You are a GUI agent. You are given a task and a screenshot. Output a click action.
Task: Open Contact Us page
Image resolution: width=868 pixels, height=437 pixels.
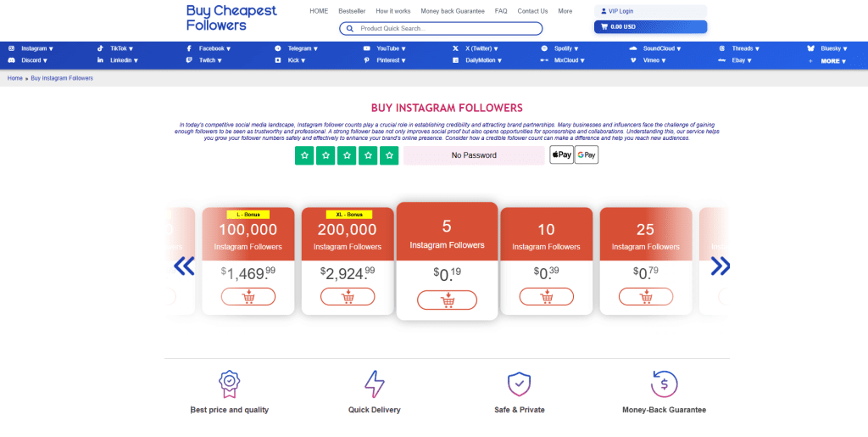[532, 11]
